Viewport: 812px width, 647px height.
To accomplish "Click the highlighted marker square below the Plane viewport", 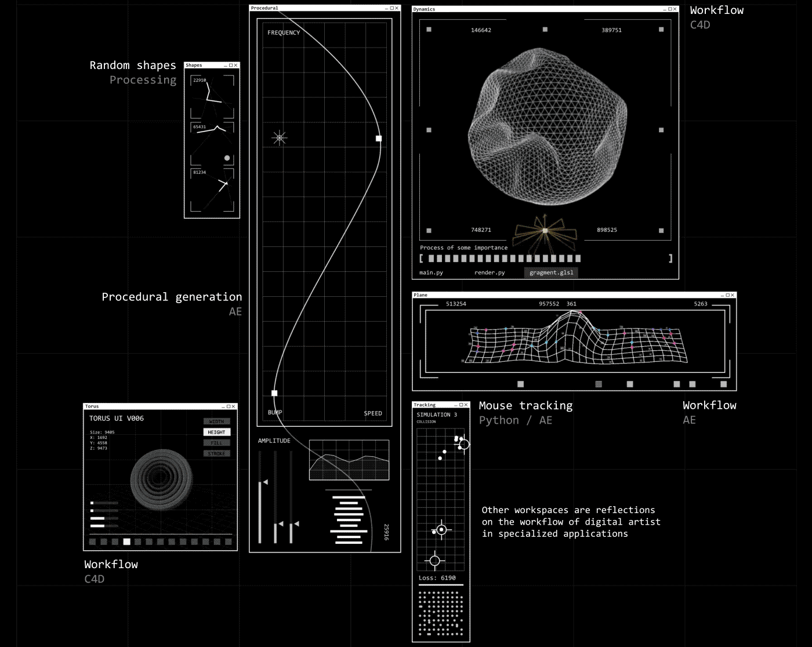I will [597, 383].
